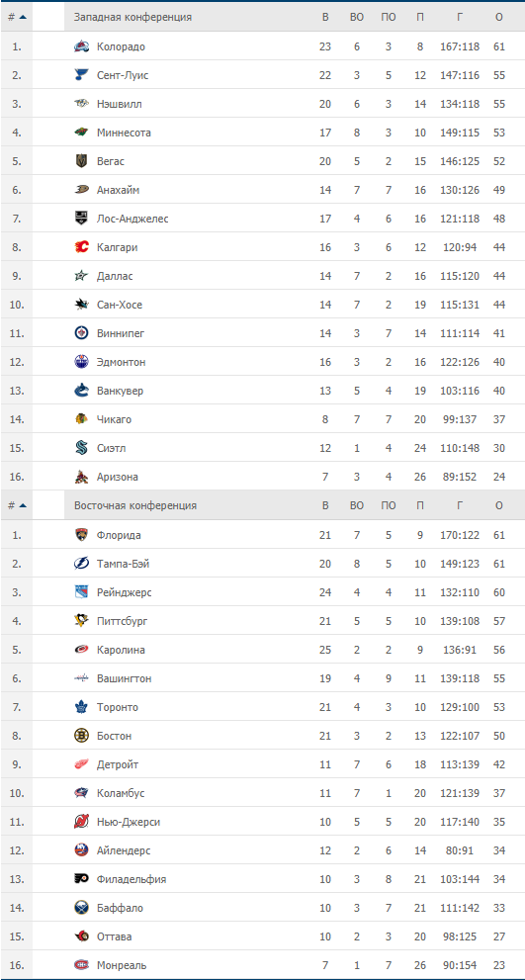The height and width of the screenshot is (980, 525).
Task: Click the Seattle Kraken logo
Action: (81, 448)
